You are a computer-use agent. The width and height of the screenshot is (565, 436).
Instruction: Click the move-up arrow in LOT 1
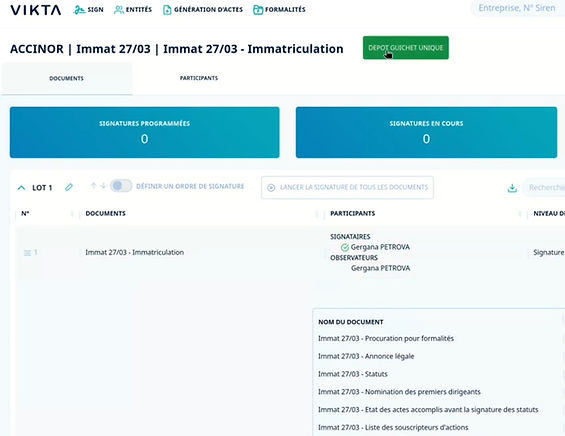(x=94, y=186)
